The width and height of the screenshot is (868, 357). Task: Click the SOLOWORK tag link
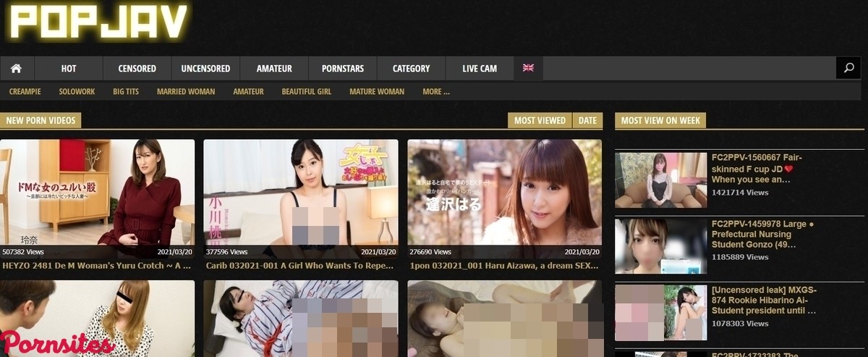77,91
